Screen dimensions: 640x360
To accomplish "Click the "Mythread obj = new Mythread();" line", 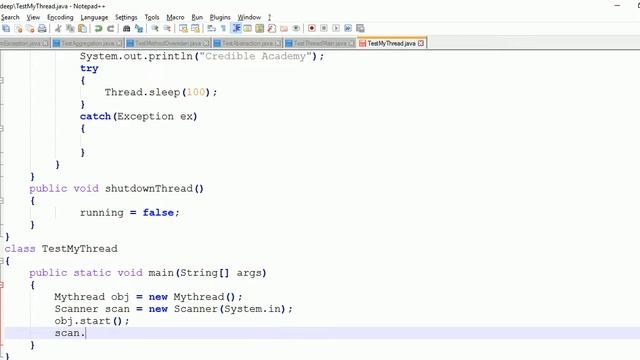I will (x=148, y=297).
